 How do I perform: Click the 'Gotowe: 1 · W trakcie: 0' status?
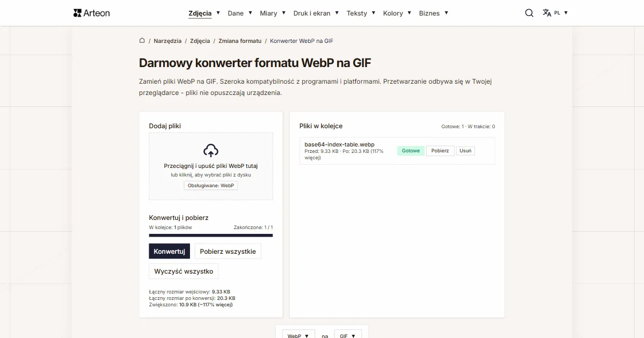click(468, 127)
